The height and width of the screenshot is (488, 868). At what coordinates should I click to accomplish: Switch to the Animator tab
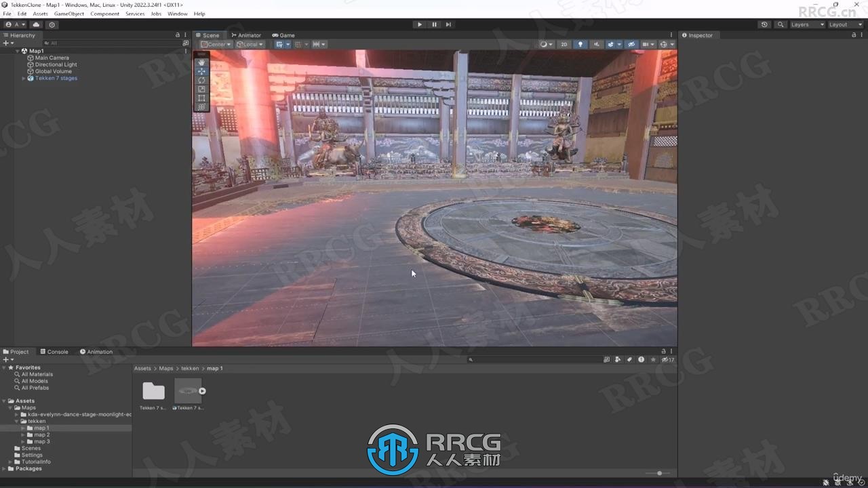pyautogui.click(x=245, y=35)
